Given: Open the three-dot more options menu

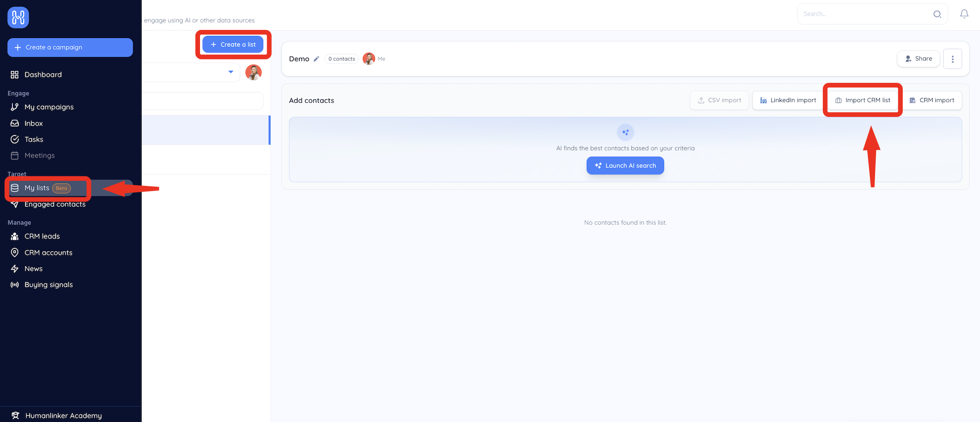Looking at the screenshot, I should tap(953, 59).
